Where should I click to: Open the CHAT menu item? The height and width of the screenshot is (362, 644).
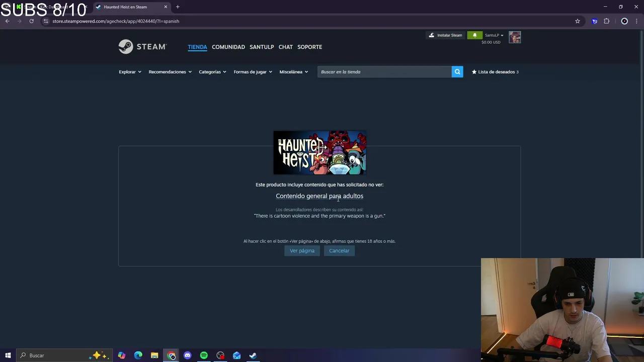285,47
